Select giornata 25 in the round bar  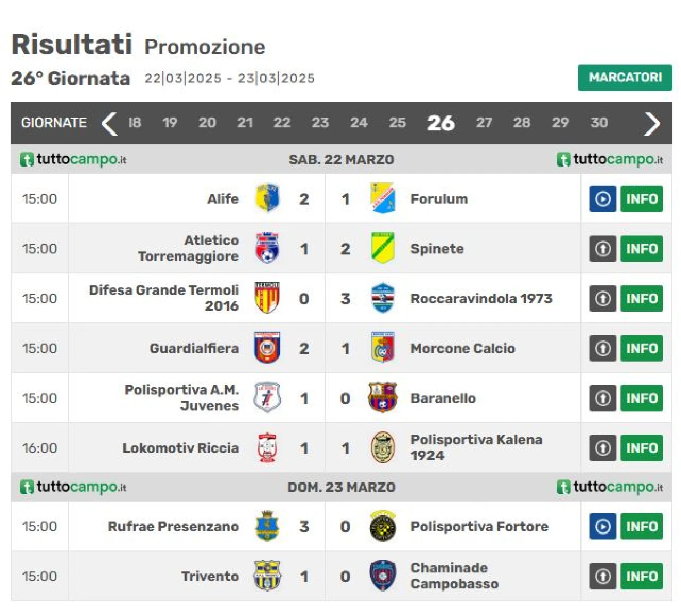397,123
